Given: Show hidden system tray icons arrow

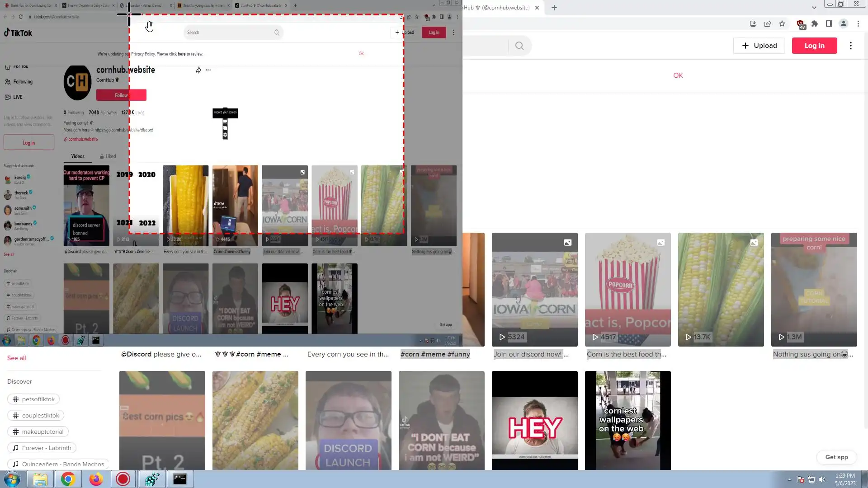Looking at the screenshot, I should pyautogui.click(x=789, y=479).
